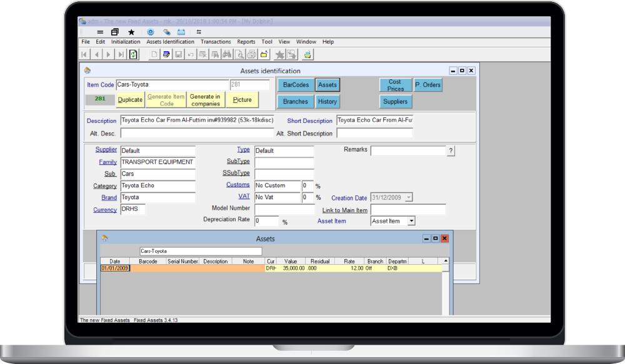Open the Creation Date dropdown arrow

[408, 197]
